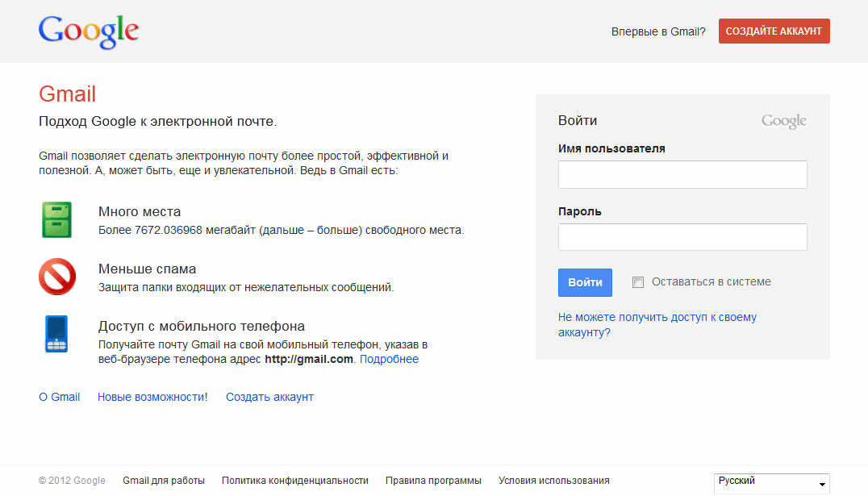
Task: Open the Новые возможности! link
Action: pos(152,397)
